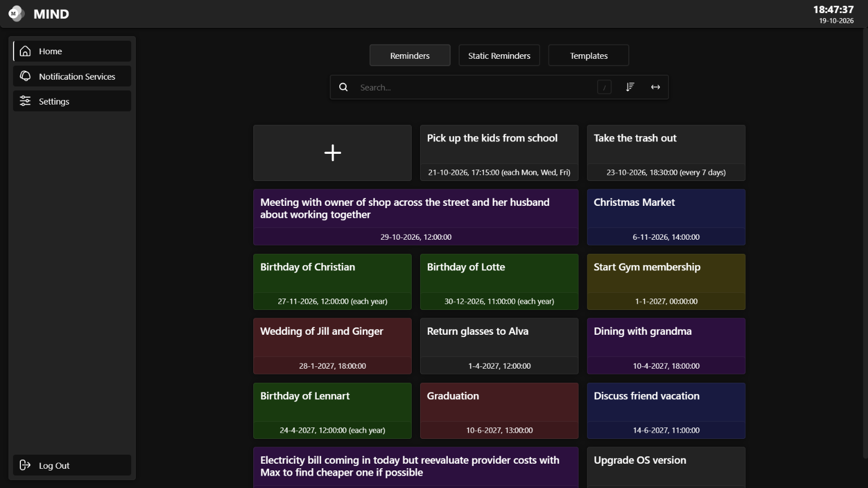
Task: Toggle wide layout with double-arrow icon
Action: (x=655, y=87)
